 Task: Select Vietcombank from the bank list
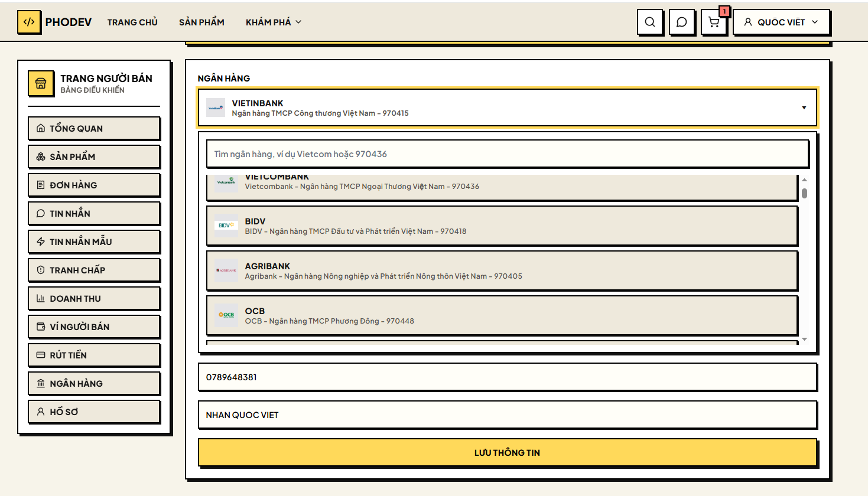pos(502,187)
